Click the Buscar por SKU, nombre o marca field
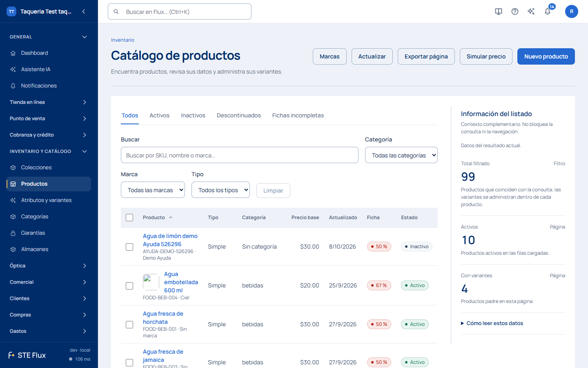This screenshot has width=588, height=368. (x=240, y=155)
